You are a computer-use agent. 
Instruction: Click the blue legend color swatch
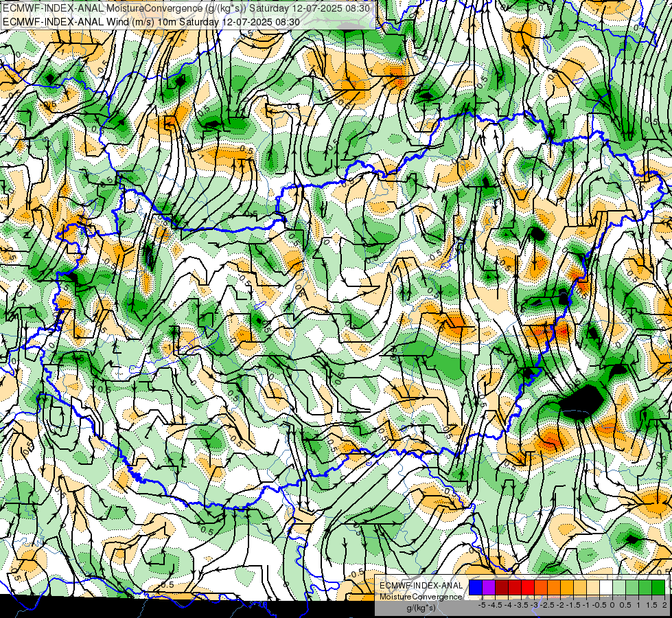point(476,587)
